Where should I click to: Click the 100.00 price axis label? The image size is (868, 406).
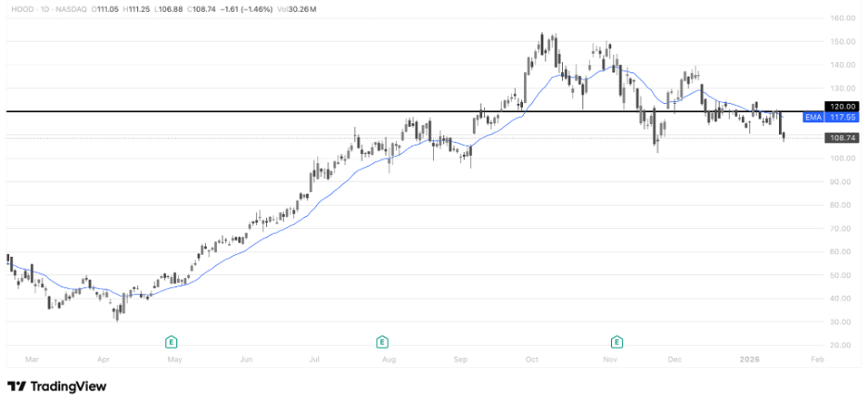(x=841, y=159)
